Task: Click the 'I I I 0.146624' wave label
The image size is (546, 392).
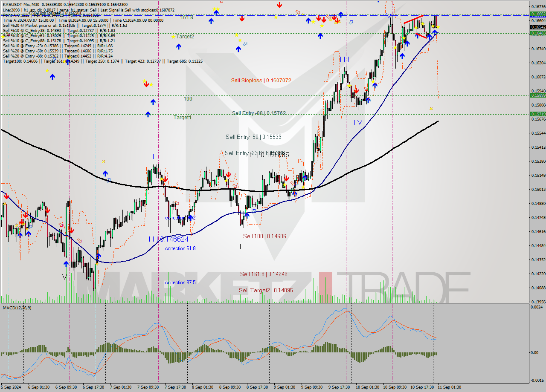Action: pos(168,239)
